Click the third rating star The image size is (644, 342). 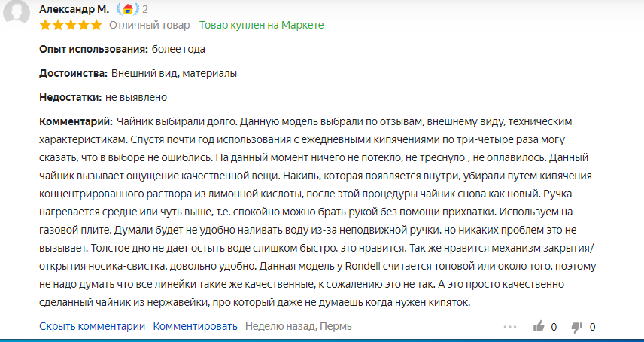(x=71, y=25)
